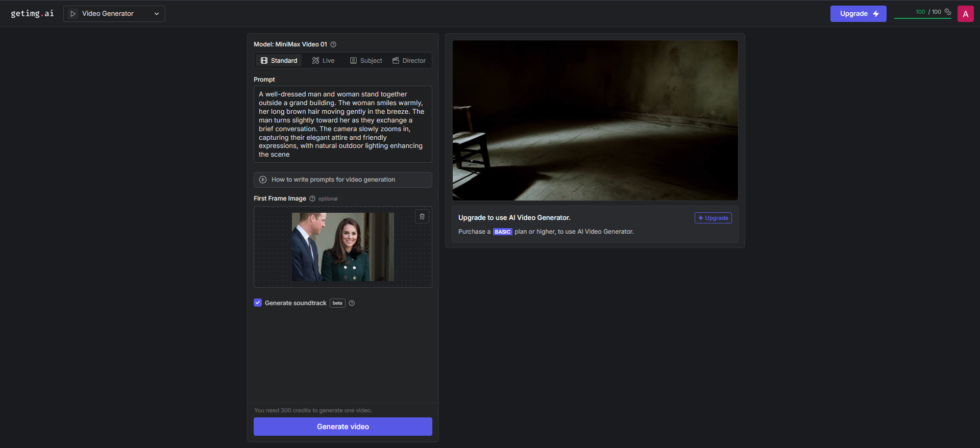
Task: Switch to the Subject mode tab
Action: [x=366, y=61]
